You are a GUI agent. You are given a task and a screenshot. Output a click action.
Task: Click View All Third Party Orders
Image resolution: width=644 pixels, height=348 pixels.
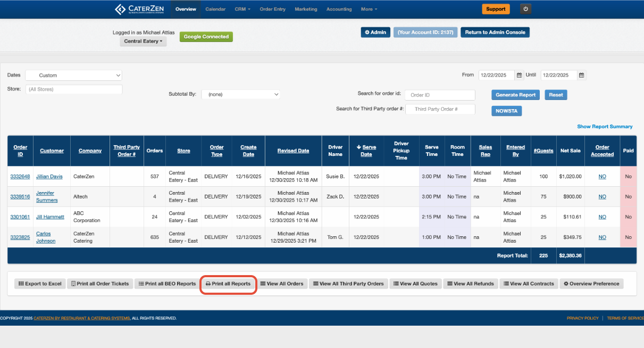tap(348, 284)
